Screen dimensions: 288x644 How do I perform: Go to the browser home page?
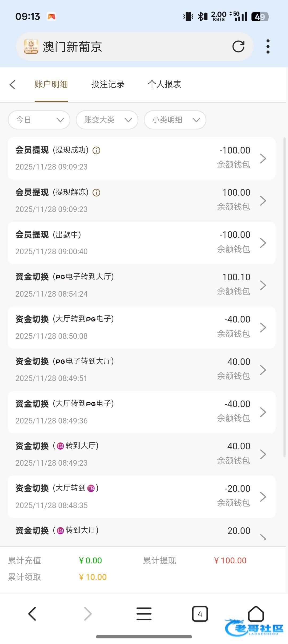[x=256, y=614]
